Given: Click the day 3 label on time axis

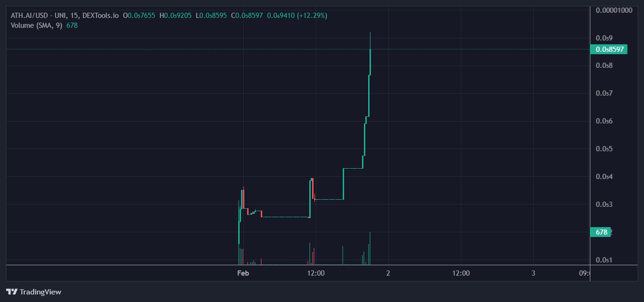Looking at the screenshot, I should pos(533,273).
